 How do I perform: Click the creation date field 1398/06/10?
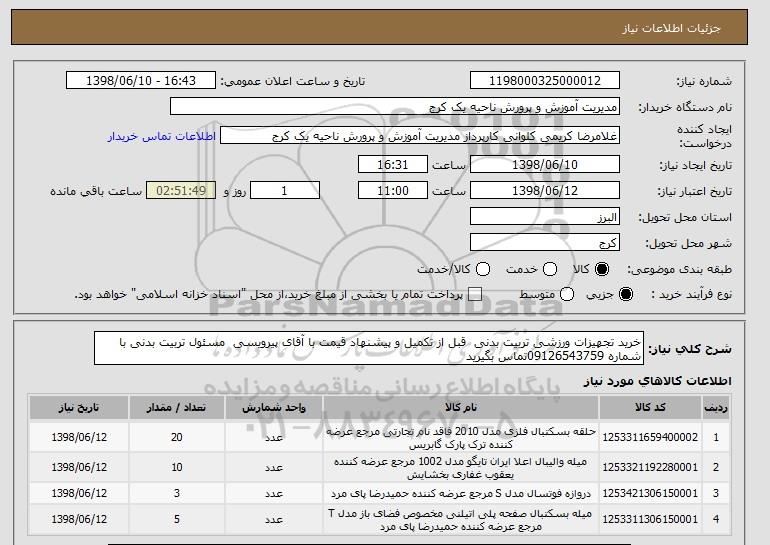click(545, 164)
